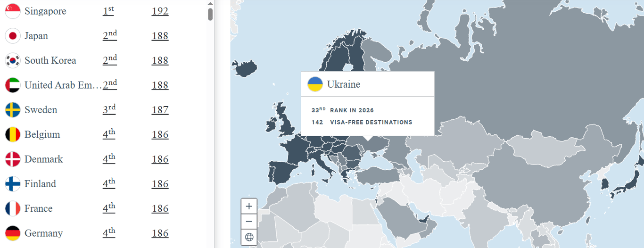Click the Ukraine title in the tooltip
This screenshot has height=248, width=644.
click(344, 84)
